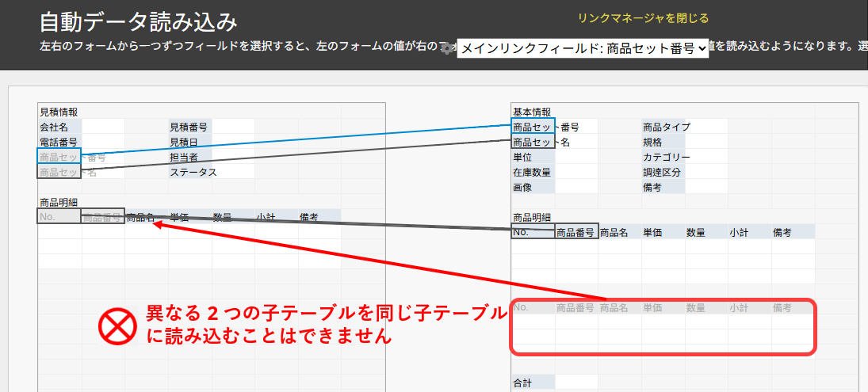Click the 在庫数量 input cell
Viewport: 868px width, 392px height.
tap(576, 172)
